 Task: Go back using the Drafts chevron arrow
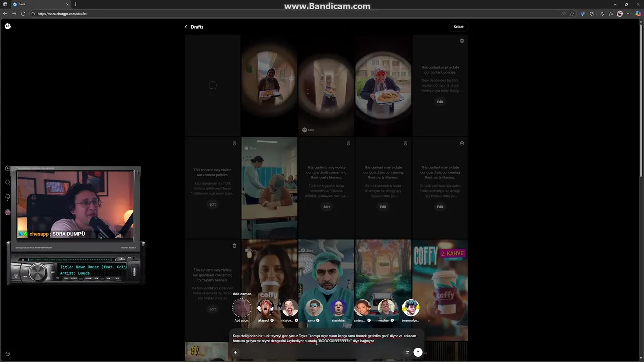186,27
